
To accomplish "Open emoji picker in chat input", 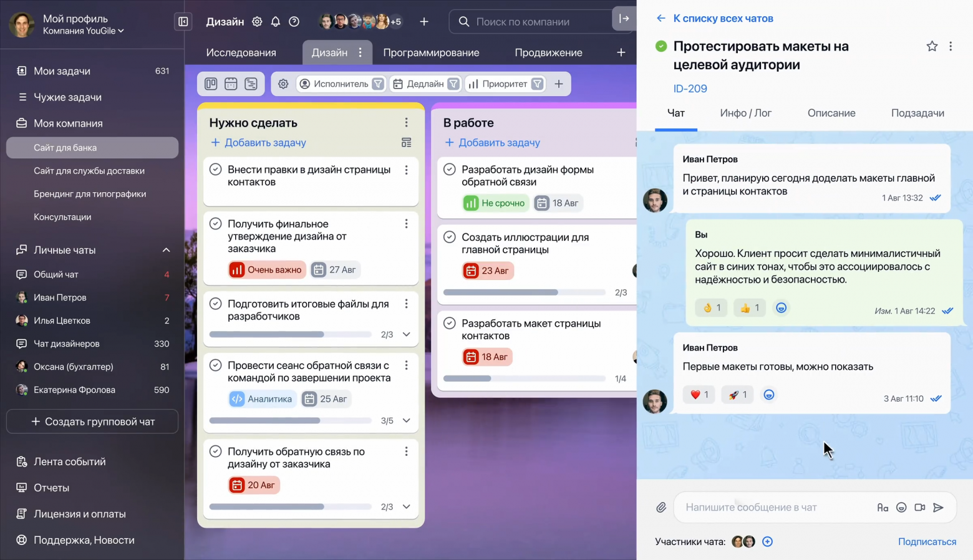I will click(901, 507).
